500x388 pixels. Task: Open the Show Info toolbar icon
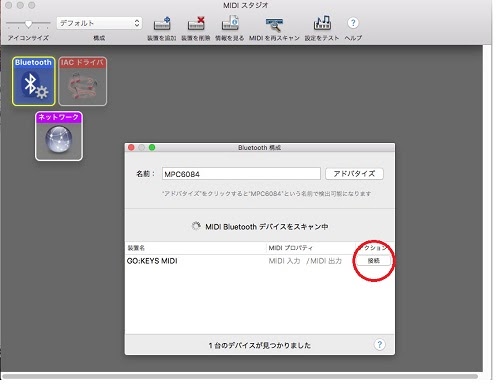coord(230,24)
